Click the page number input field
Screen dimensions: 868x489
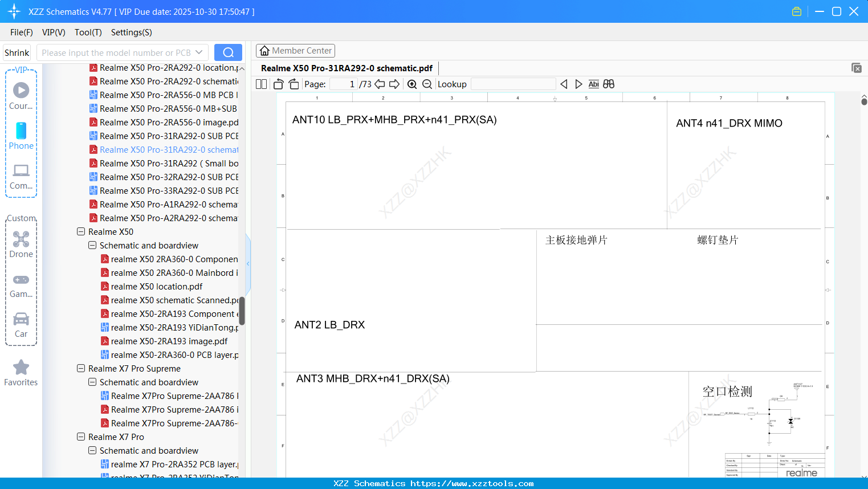(x=343, y=84)
